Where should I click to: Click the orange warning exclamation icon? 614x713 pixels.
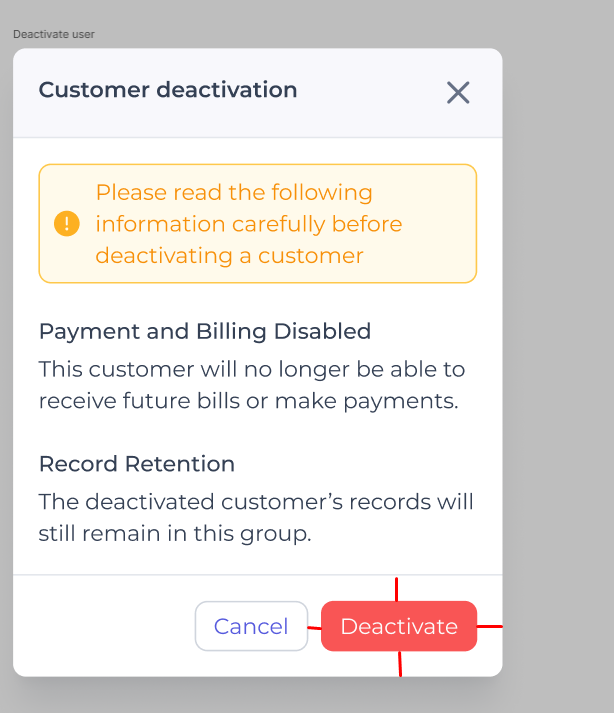tap(67, 224)
